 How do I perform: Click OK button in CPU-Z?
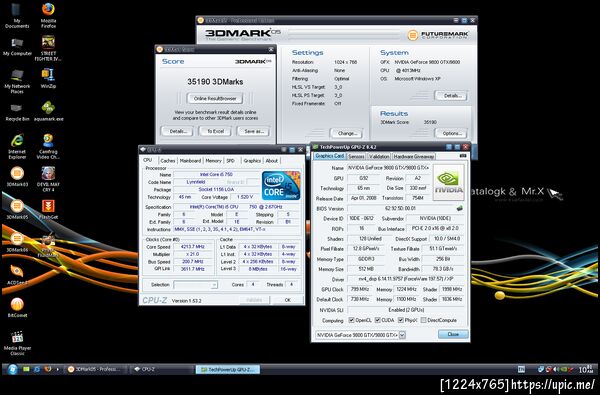[x=287, y=300]
